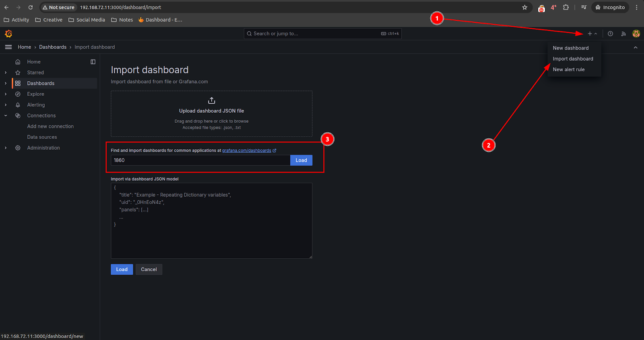Click the Home sidebar icon
The height and width of the screenshot is (340, 644).
pyautogui.click(x=18, y=62)
